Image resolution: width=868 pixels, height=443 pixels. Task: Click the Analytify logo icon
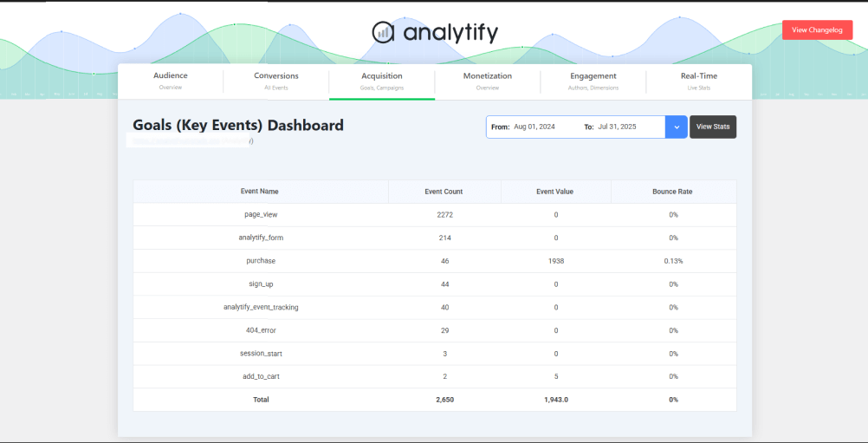pos(383,32)
